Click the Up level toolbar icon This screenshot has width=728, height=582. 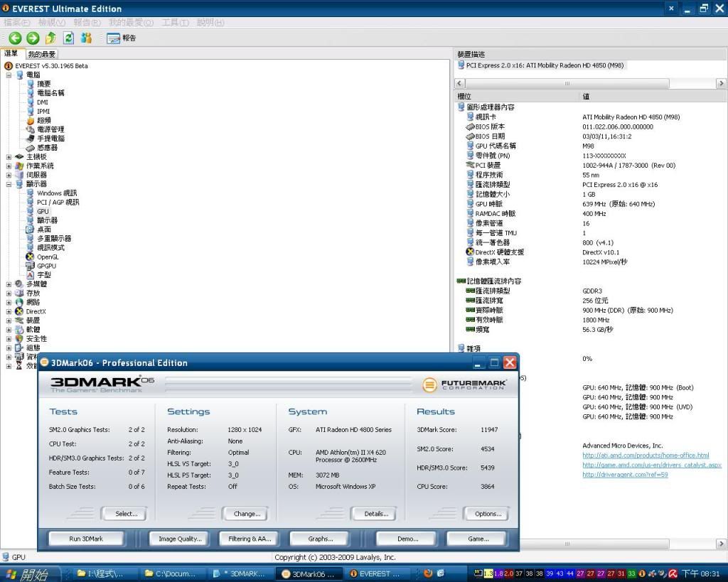(x=50, y=38)
